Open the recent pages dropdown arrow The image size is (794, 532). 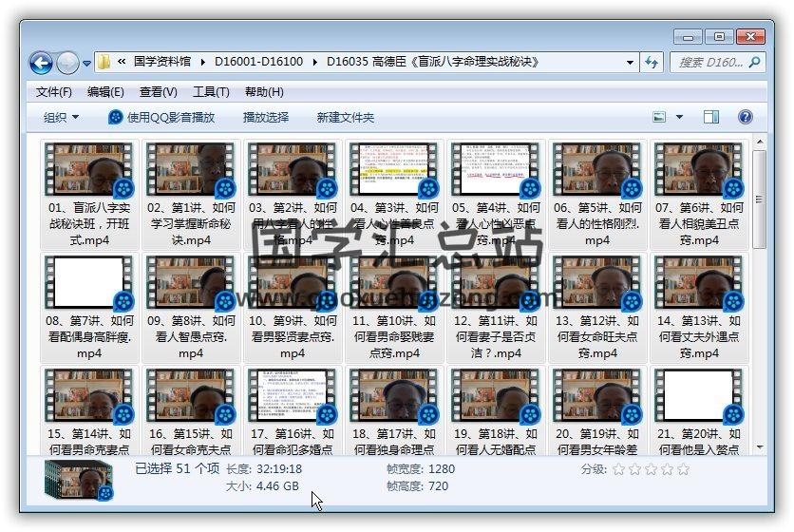click(87, 64)
